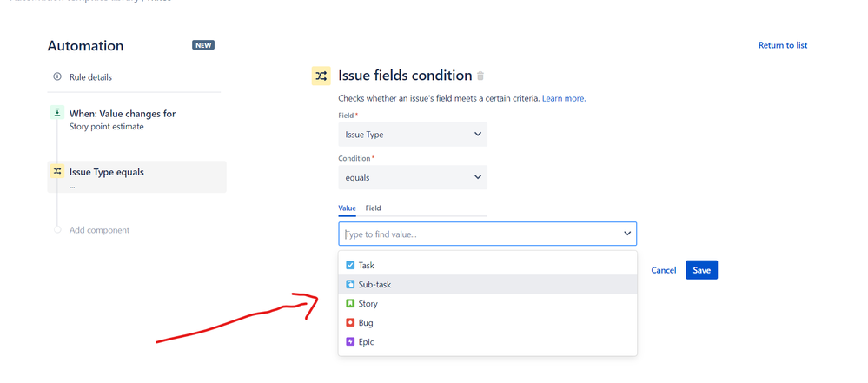Screen dimensions: 868x383
Task: Click the red Bug icon
Action: tap(350, 323)
